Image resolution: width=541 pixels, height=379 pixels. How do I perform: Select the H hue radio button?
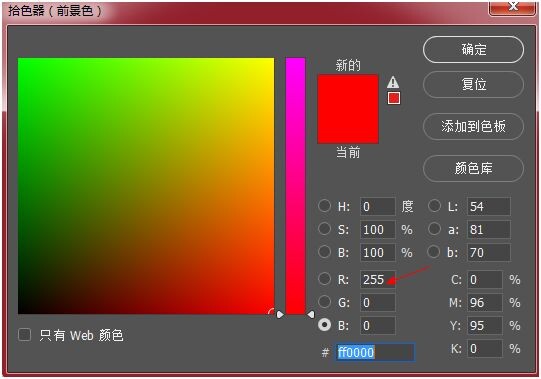[324, 206]
